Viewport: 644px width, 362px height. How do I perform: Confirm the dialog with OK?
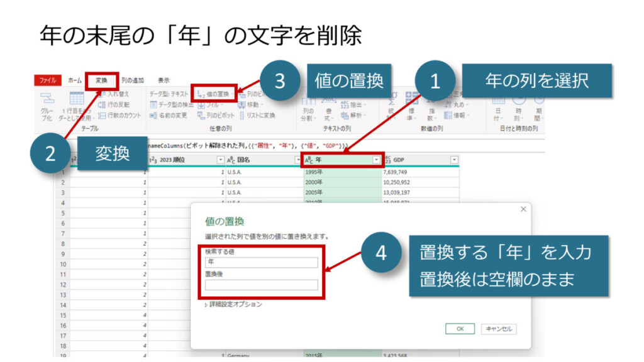(x=460, y=329)
